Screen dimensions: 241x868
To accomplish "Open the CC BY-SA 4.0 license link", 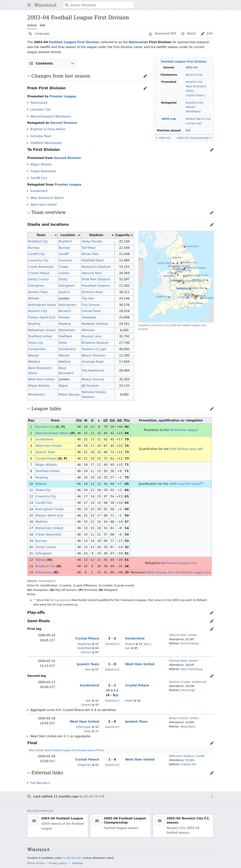I will click(72, 858).
